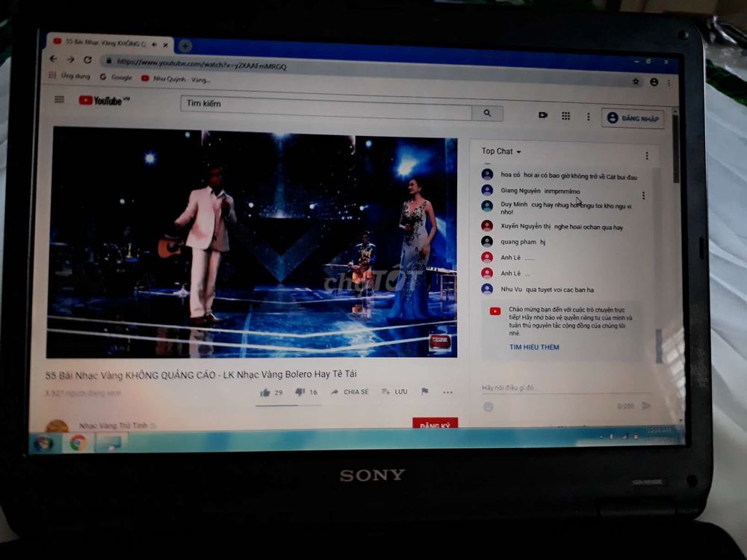Click Giang Nguyên's name in chat
Image resolution: width=747 pixels, height=560 pixels.
[520, 190]
